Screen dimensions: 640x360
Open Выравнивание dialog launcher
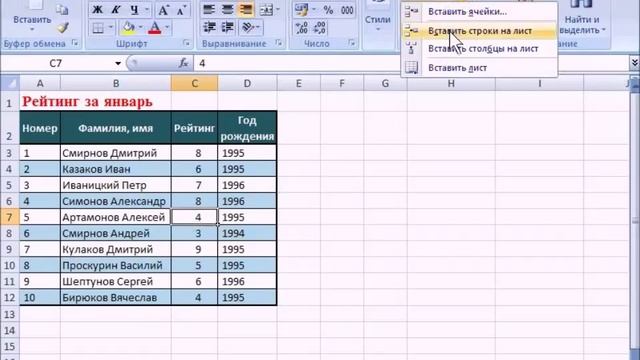coord(279,43)
